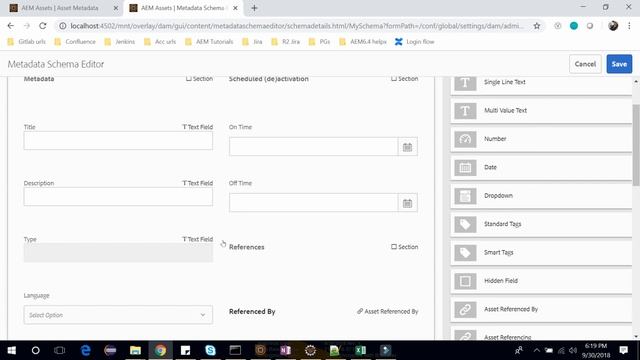Select the Date component icon
This screenshot has height=360, width=640.
click(465, 167)
